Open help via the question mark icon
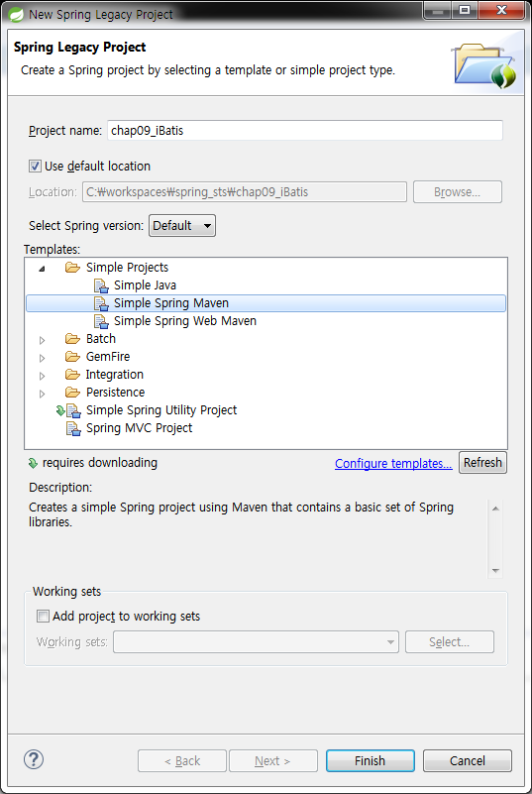The image size is (532, 794). point(34,759)
